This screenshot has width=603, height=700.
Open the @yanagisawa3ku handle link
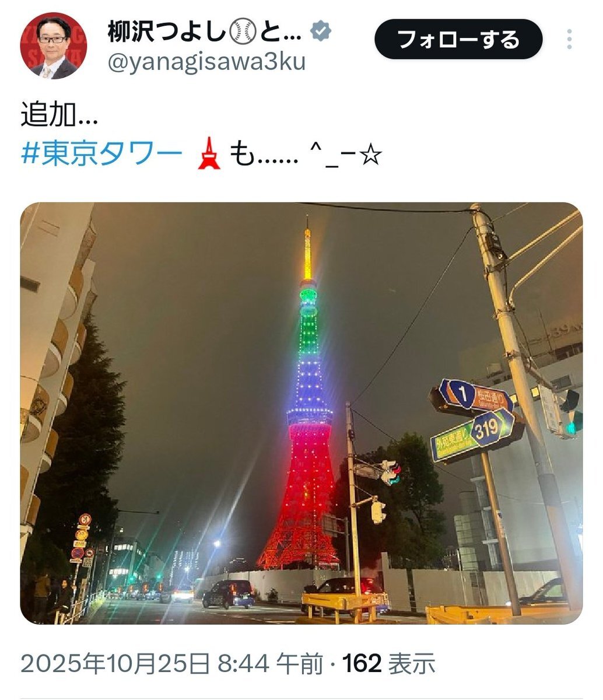click(206, 61)
